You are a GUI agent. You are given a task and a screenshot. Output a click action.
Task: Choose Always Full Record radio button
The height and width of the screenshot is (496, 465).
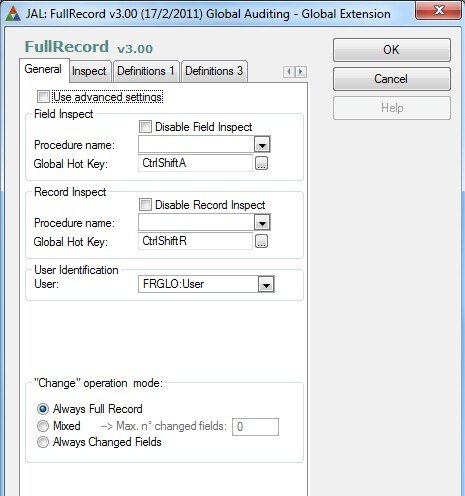click(43, 409)
